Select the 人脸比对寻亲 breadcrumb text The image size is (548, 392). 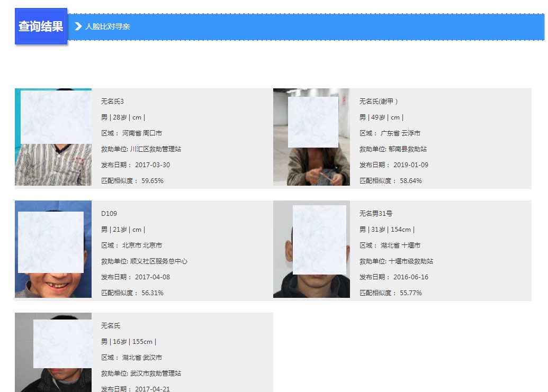(107, 26)
